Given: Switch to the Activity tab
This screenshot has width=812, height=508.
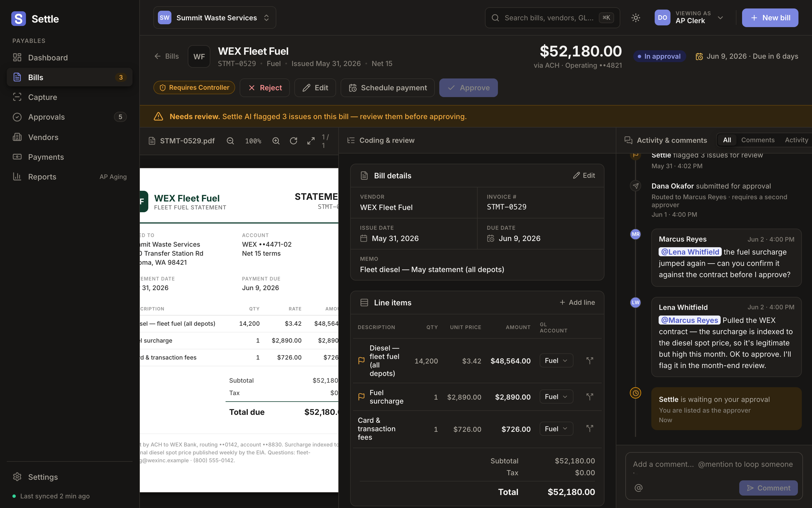Looking at the screenshot, I should tap(796, 140).
